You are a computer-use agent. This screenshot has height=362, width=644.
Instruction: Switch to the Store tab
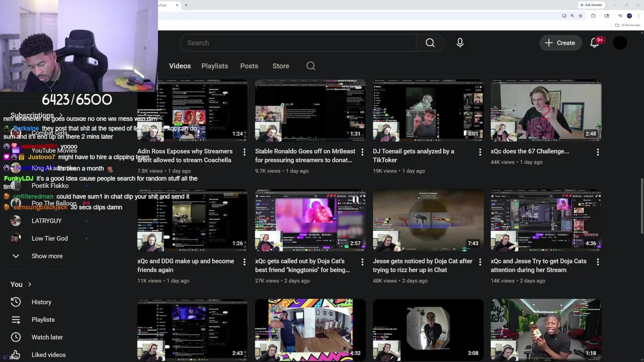281,66
